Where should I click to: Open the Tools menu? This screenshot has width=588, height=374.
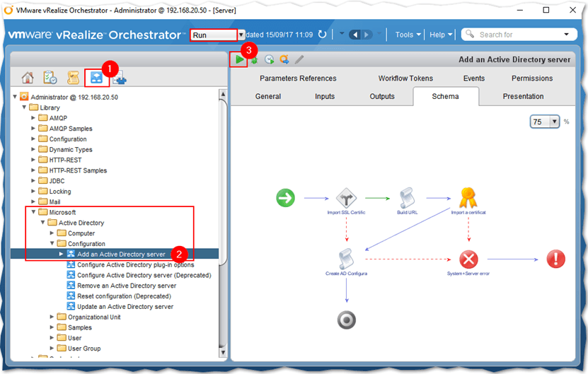coord(408,35)
